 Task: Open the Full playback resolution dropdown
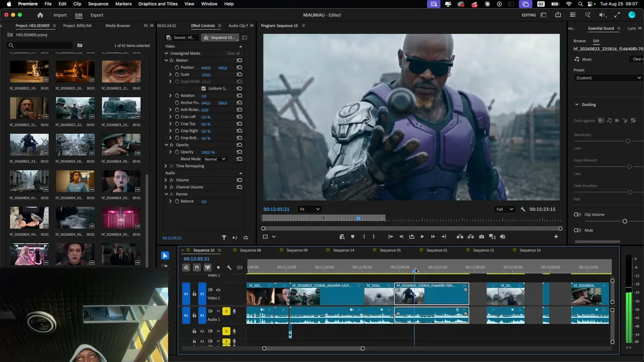pos(505,209)
